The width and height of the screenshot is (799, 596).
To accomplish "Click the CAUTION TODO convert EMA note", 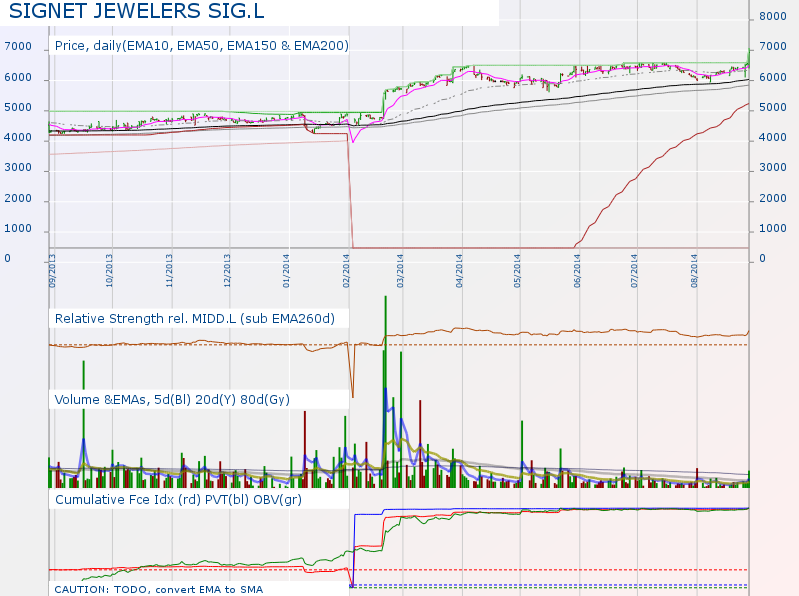I will [x=158, y=589].
